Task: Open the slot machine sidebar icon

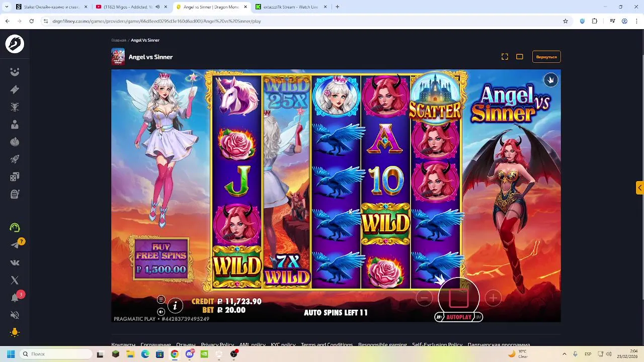Action: (15, 194)
